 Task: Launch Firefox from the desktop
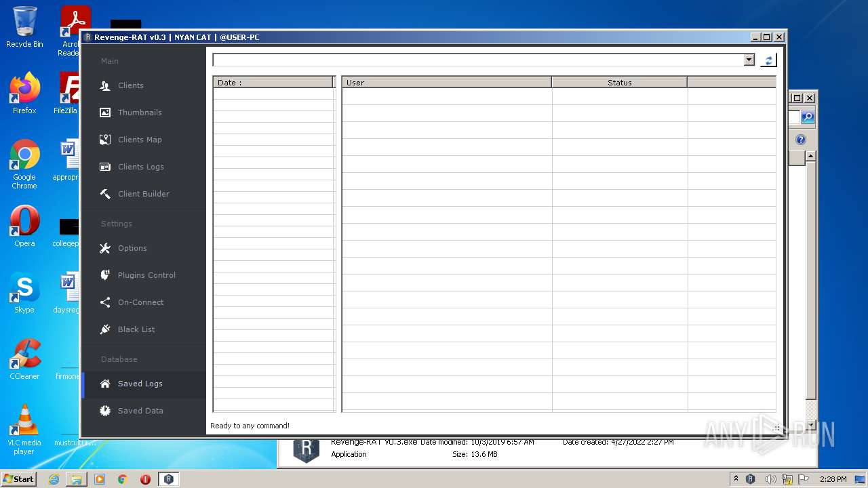click(x=24, y=94)
